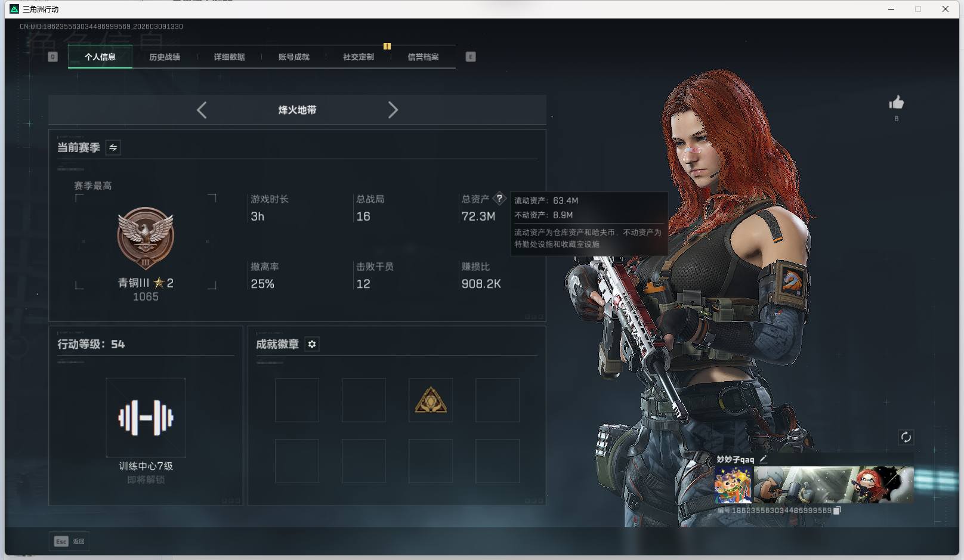Screen dimensions: 964x560
Task: Open 成就徽章 gear settings
Action: 312,344
